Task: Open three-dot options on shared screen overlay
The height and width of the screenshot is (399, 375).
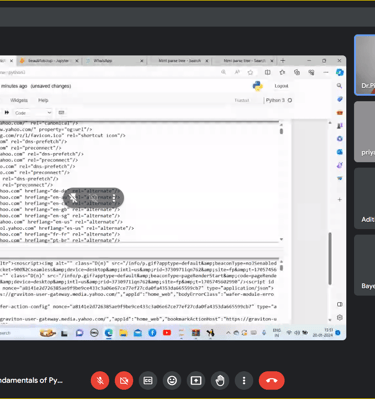Action: (114, 198)
